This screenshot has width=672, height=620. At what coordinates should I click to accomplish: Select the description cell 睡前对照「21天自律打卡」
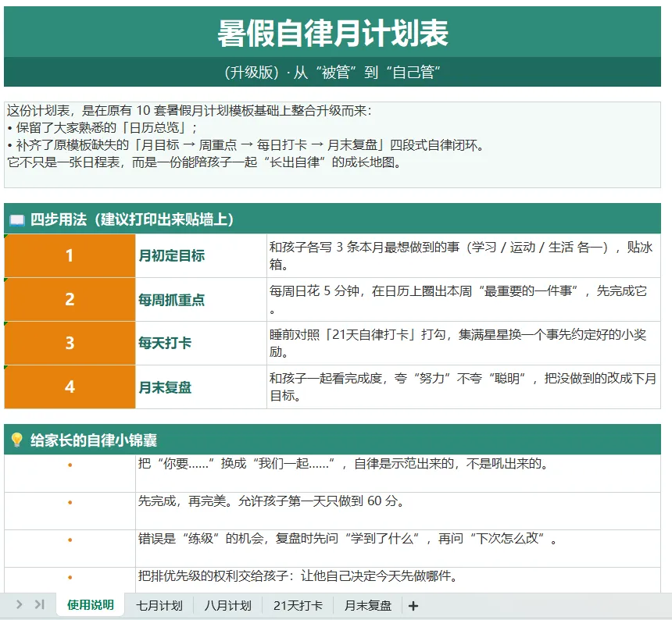(x=463, y=343)
